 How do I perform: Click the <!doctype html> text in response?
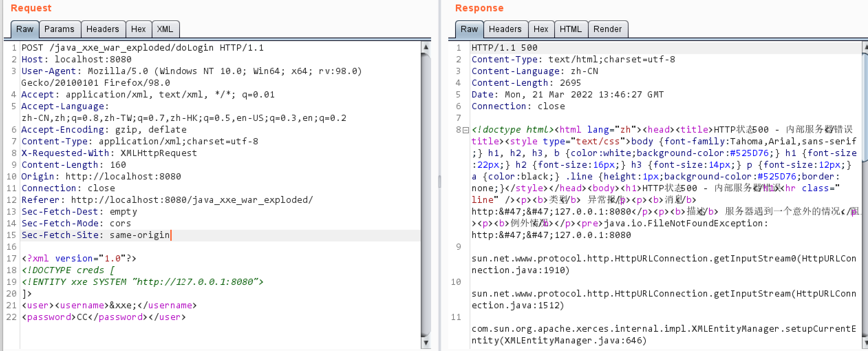click(x=513, y=130)
